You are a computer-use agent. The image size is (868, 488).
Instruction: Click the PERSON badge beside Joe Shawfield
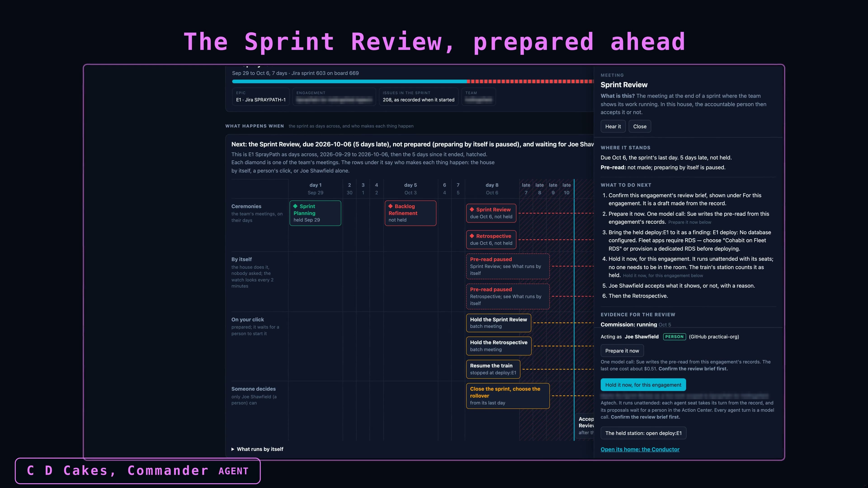click(674, 336)
